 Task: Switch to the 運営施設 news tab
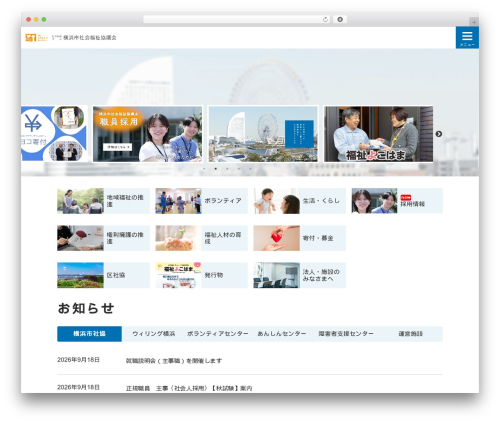410,334
